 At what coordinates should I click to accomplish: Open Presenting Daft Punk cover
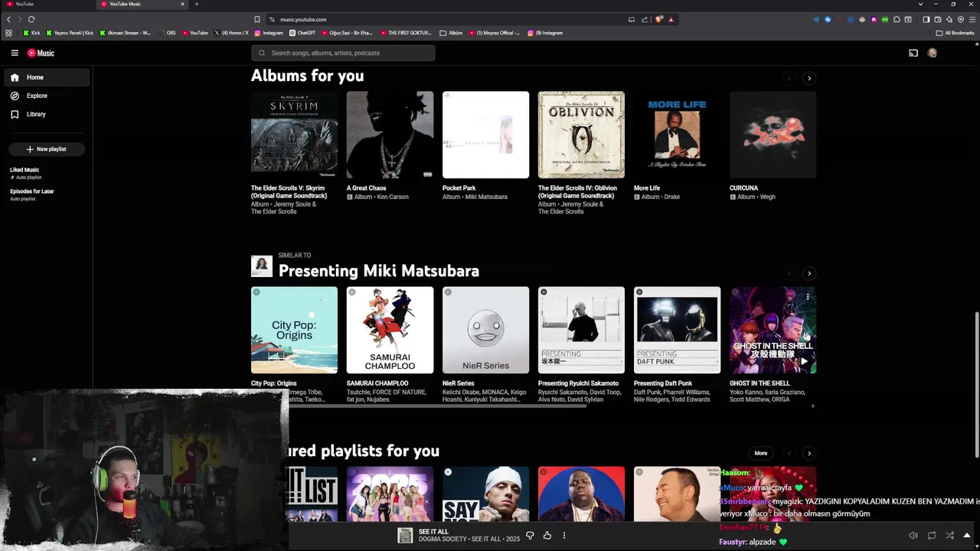677,330
